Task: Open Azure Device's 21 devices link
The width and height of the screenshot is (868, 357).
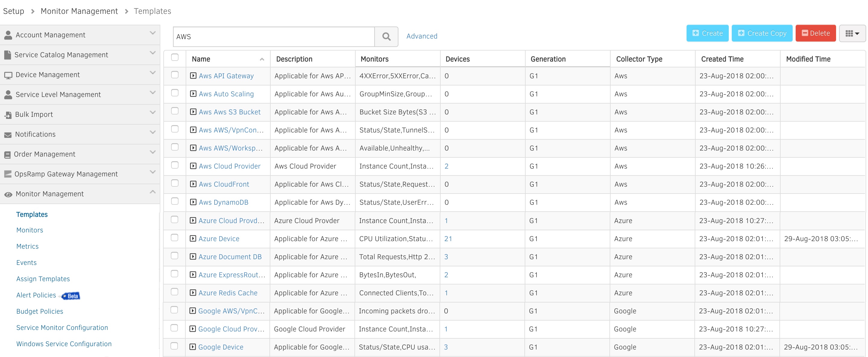Action: pyautogui.click(x=448, y=239)
